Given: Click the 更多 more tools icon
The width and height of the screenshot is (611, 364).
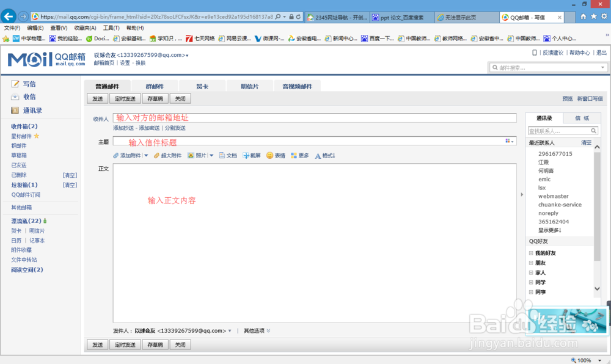Looking at the screenshot, I should click(294, 155).
